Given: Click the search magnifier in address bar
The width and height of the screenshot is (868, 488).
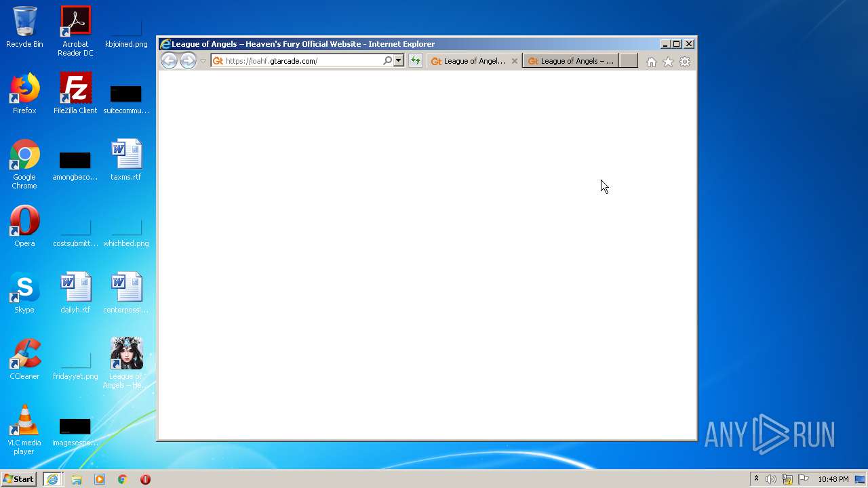Looking at the screenshot, I should (387, 61).
